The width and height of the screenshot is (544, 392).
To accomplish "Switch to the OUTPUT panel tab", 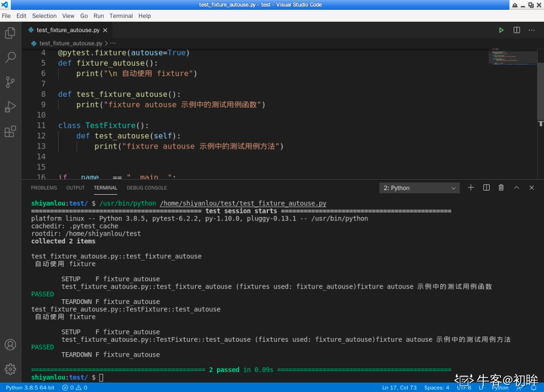I will pyautogui.click(x=75, y=187).
